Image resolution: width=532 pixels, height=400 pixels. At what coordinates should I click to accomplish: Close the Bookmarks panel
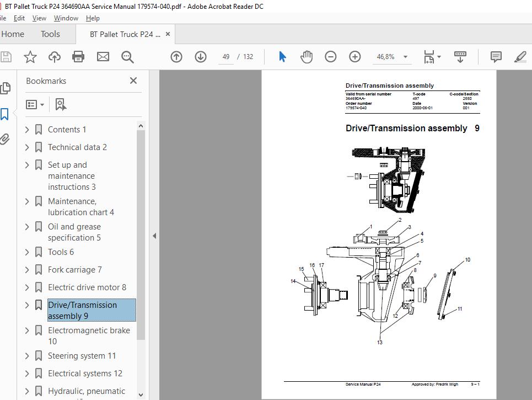pyautogui.click(x=133, y=81)
